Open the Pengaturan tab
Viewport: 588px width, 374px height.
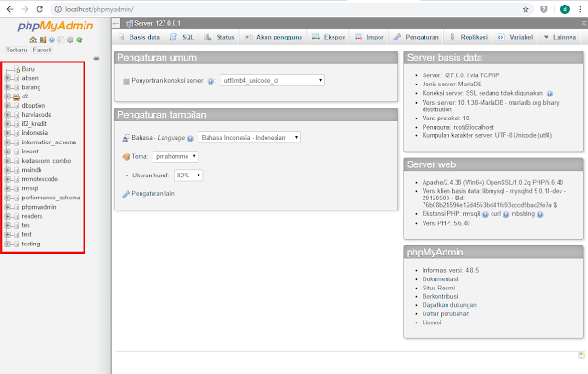coord(416,37)
